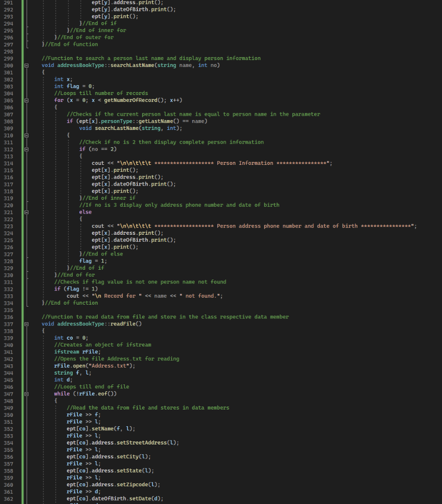The image size is (442, 504).
Task: Click '}//End of inner for' comment on line 295
Action: tap(96, 30)
